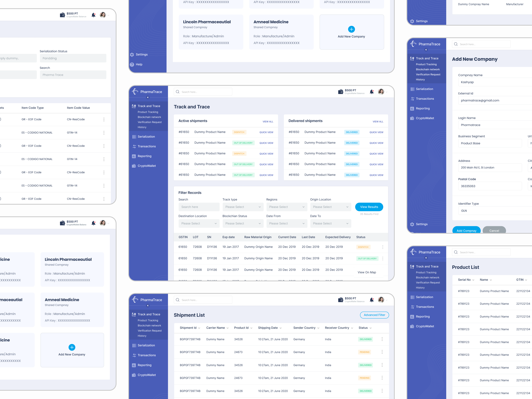Open Serialization from the Track and Trace sidebar
The height and width of the screenshot is (399, 532).
[146, 137]
